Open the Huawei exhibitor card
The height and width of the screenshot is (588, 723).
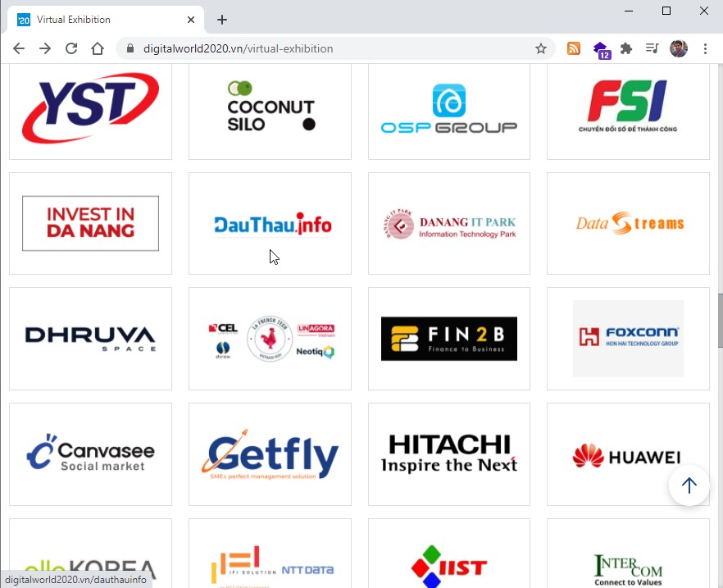628,454
